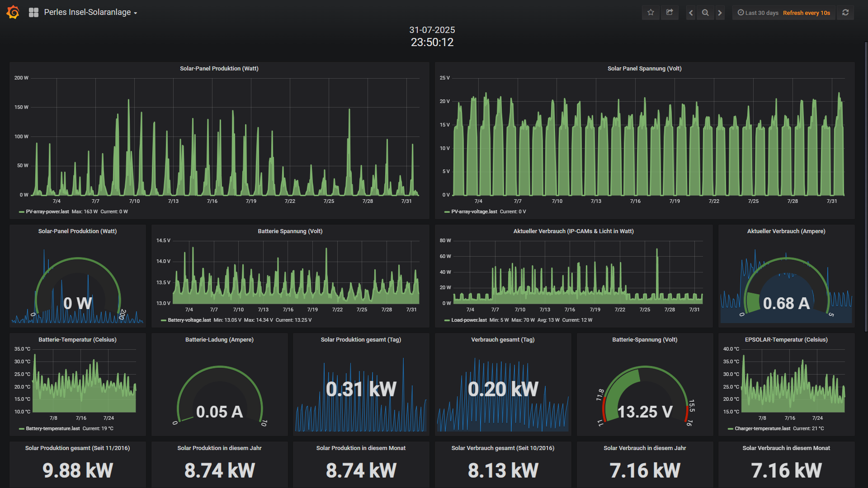The width and height of the screenshot is (868, 488).
Task: Zoom out the time range
Action: pos(705,13)
